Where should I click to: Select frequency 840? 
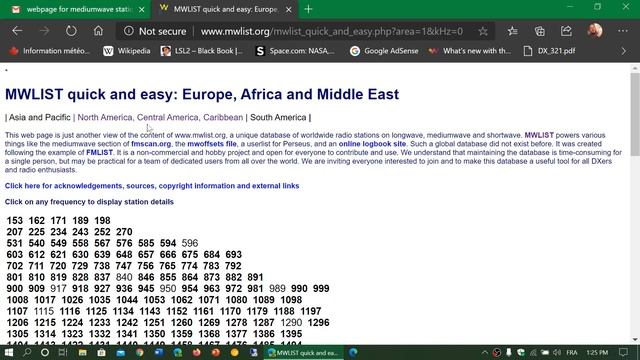coord(124,278)
